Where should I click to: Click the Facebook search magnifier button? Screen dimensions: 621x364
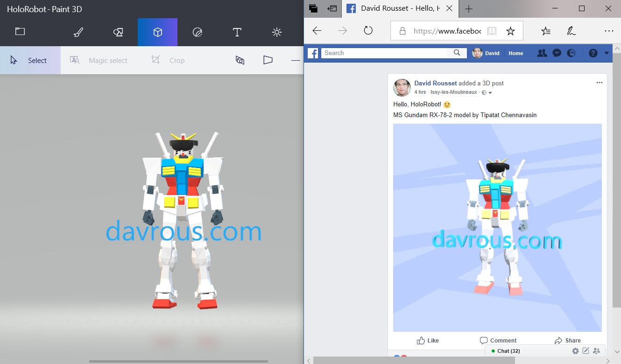(x=457, y=53)
